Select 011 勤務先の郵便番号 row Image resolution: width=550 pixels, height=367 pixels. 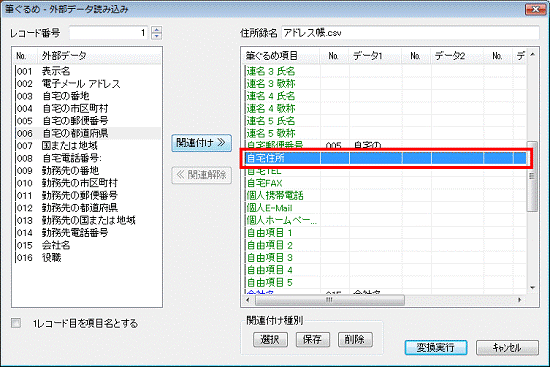[88, 195]
